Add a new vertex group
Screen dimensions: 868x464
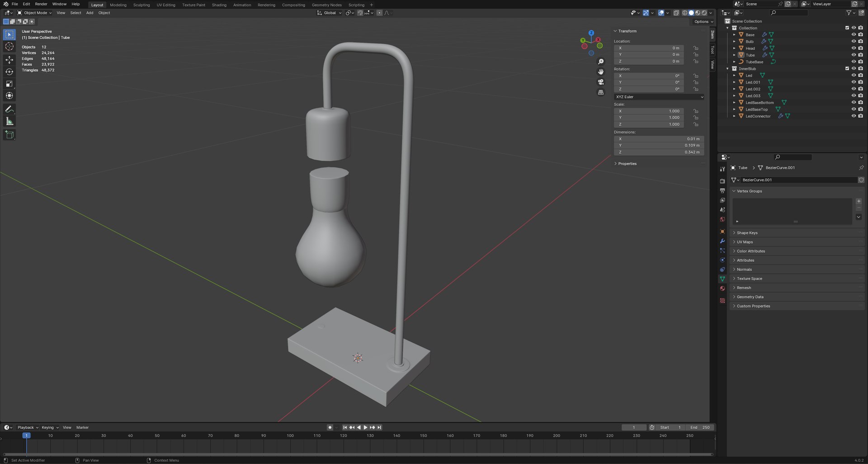(x=859, y=201)
